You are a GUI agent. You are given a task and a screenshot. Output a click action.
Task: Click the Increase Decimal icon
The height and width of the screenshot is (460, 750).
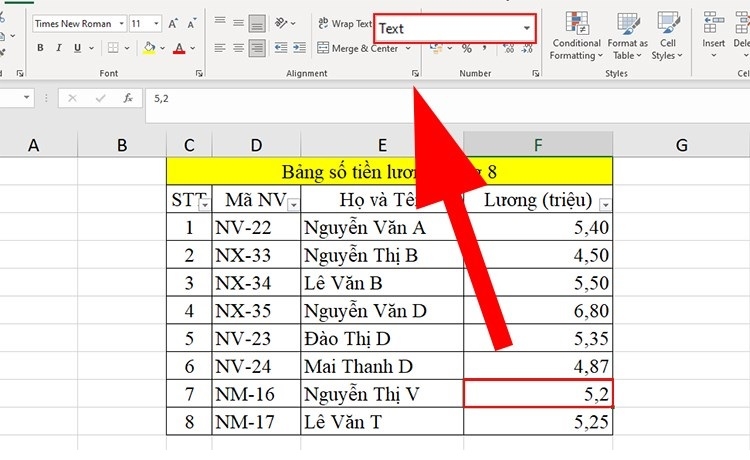coord(508,48)
